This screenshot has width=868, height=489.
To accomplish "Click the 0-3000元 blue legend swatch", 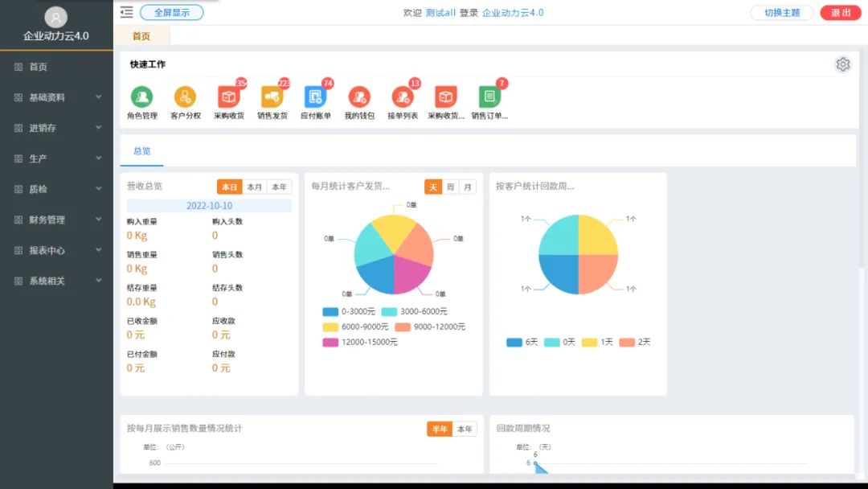I will tap(330, 311).
